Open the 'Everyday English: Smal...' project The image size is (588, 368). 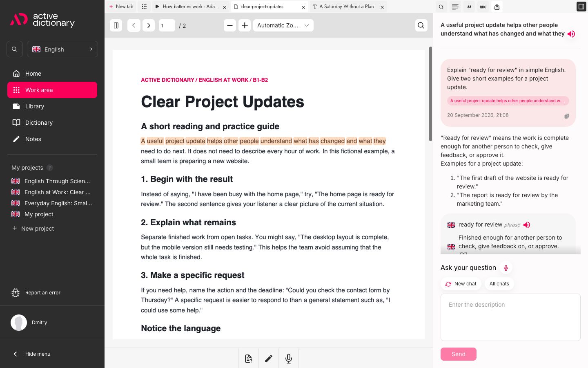coord(52,203)
